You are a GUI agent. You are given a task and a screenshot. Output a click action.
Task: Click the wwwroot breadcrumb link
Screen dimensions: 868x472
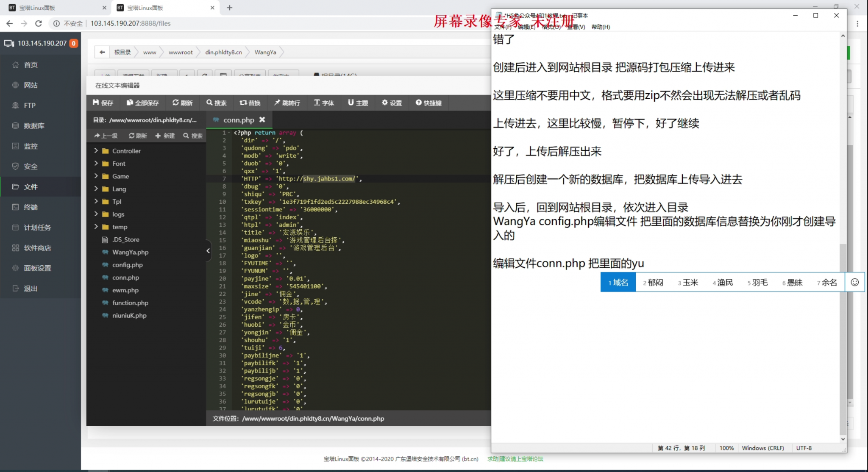180,52
